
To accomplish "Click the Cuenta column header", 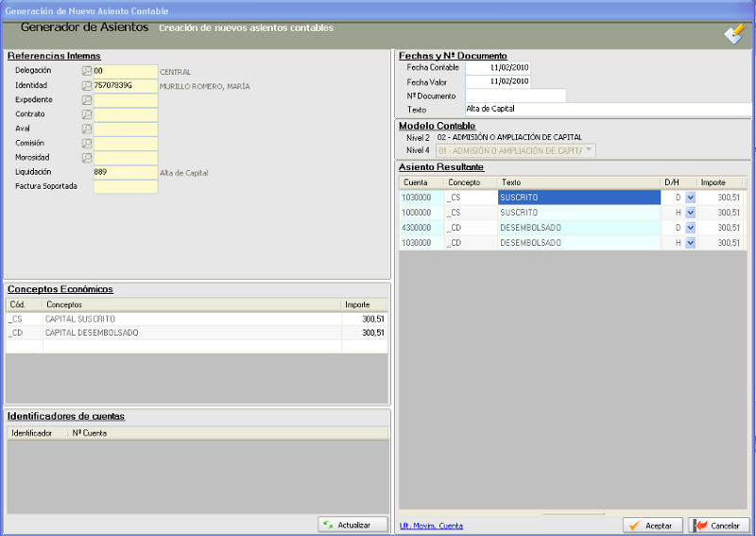I will pos(421,182).
